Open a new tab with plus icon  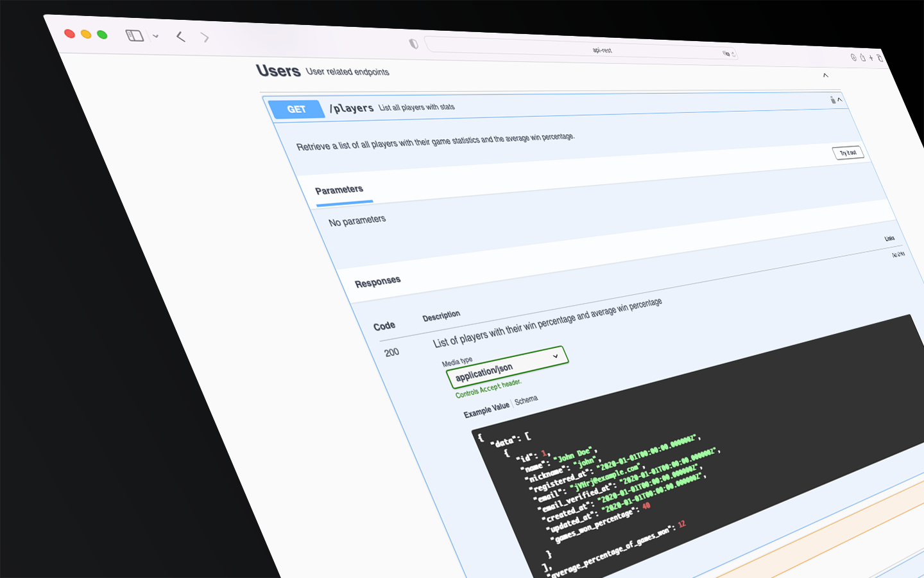coord(871,58)
